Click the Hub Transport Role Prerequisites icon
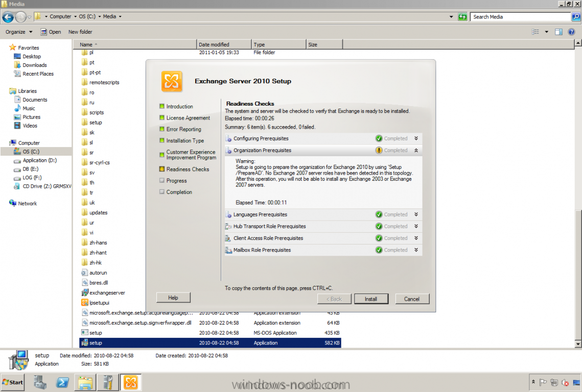Image resolution: width=582 pixels, height=392 pixels. pyautogui.click(x=228, y=226)
